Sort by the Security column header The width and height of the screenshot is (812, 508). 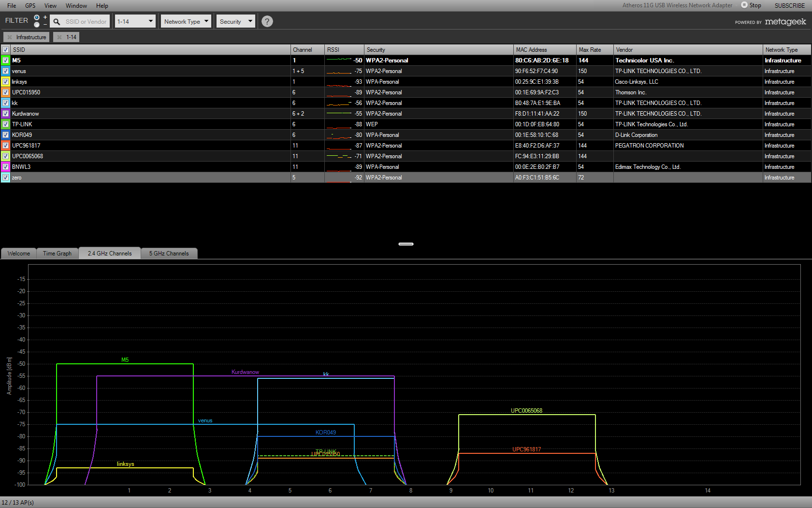(438, 50)
